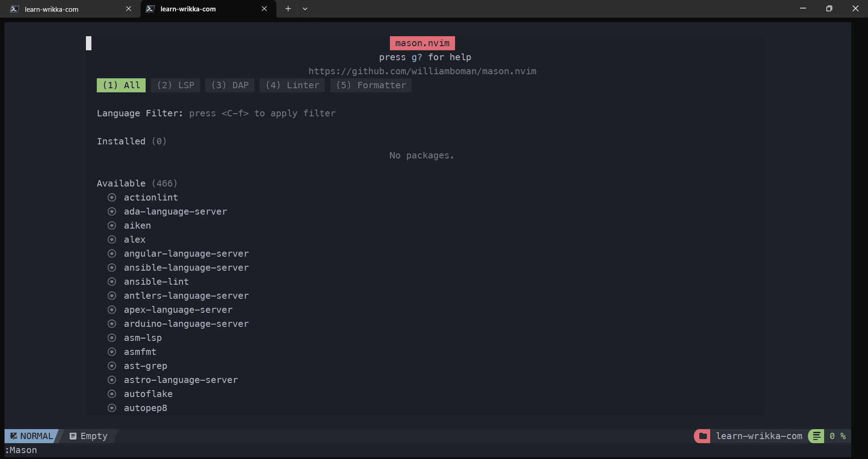This screenshot has width=868, height=459.
Task: Select the actionlint package row
Action: pyautogui.click(x=151, y=197)
